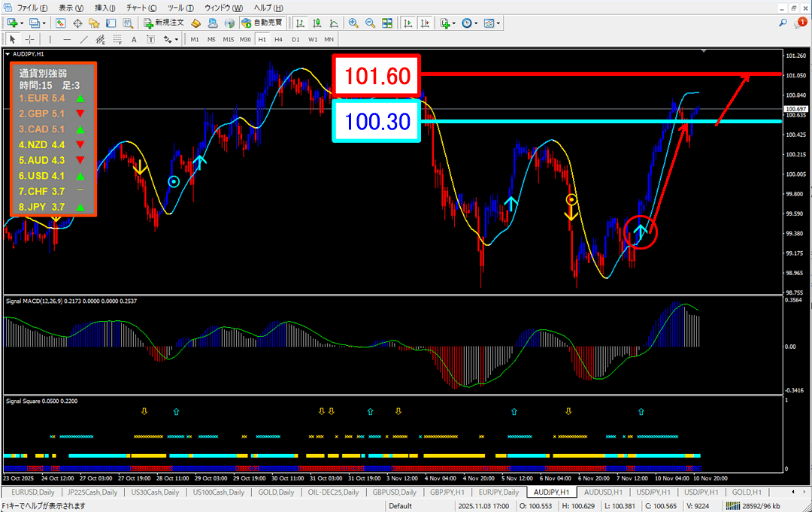Switch chart to candlestick display
812x512 pixels.
point(317,23)
